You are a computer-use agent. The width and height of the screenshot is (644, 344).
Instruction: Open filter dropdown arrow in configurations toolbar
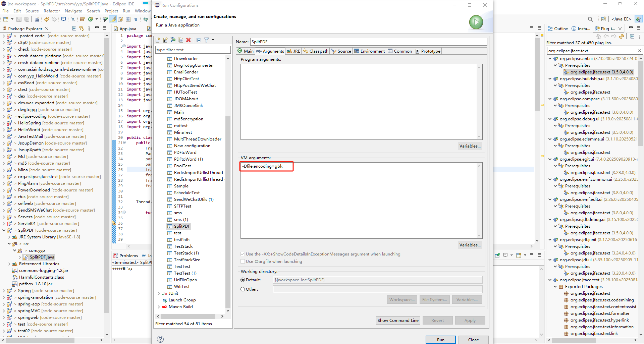click(213, 40)
